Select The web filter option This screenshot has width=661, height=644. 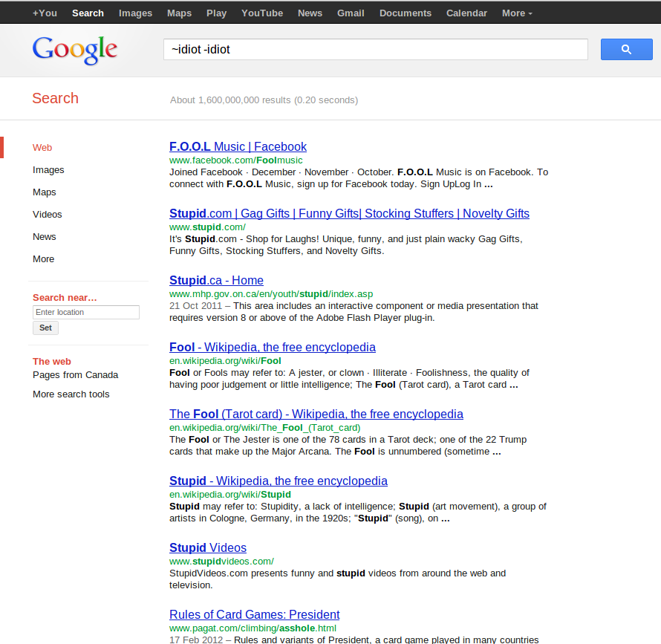pos(52,362)
